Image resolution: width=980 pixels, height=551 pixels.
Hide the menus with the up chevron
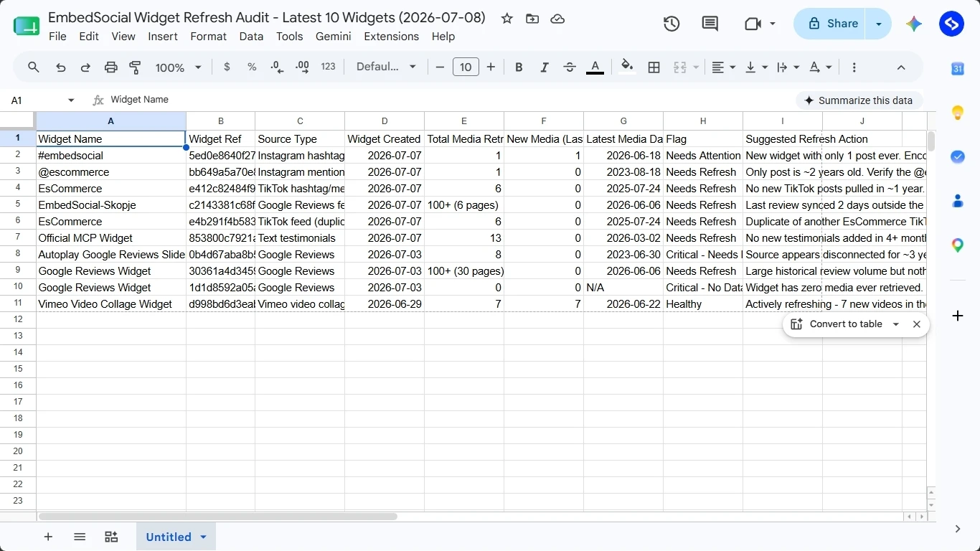pyautogui.click(x=901, y=67)
